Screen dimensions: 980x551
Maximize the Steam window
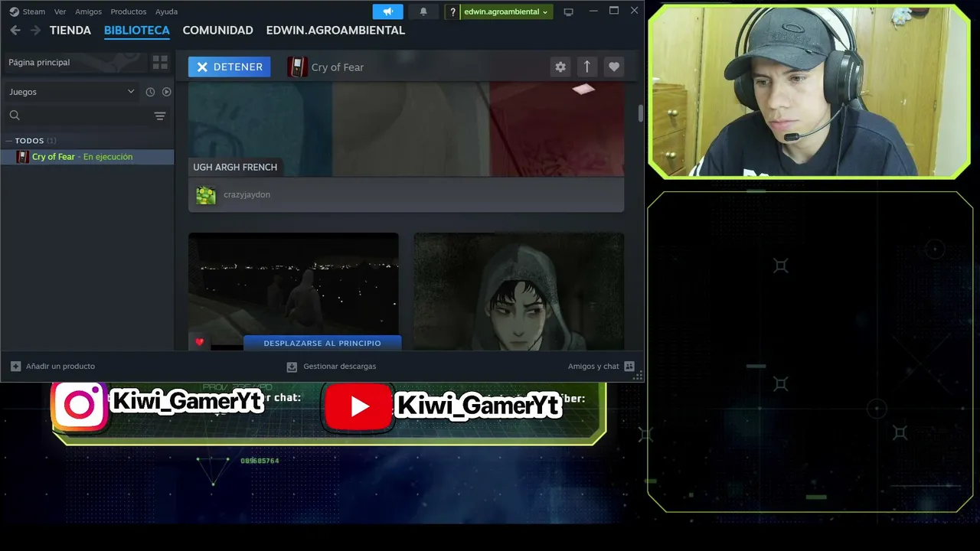point(614,11)
